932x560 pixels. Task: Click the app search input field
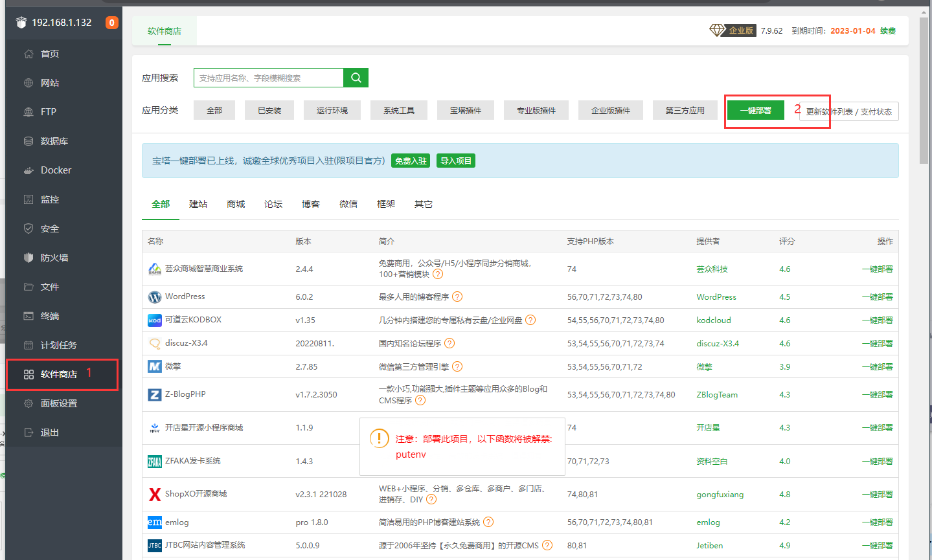[x=269, y=78]
